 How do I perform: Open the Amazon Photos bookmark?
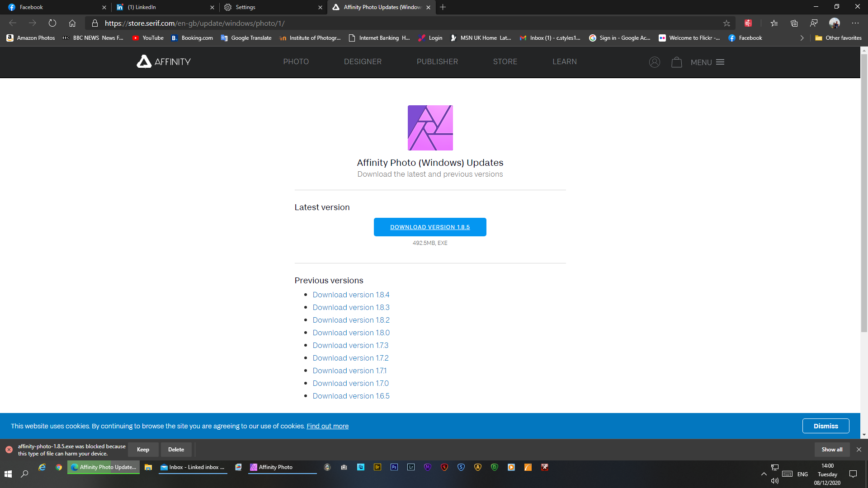31,38
